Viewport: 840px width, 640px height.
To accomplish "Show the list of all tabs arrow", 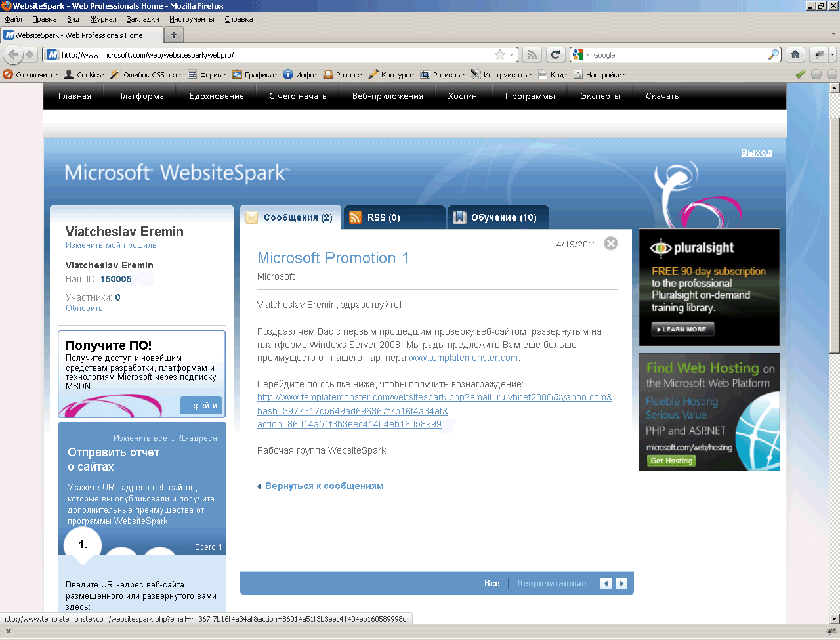I will [x=834, y=35].
